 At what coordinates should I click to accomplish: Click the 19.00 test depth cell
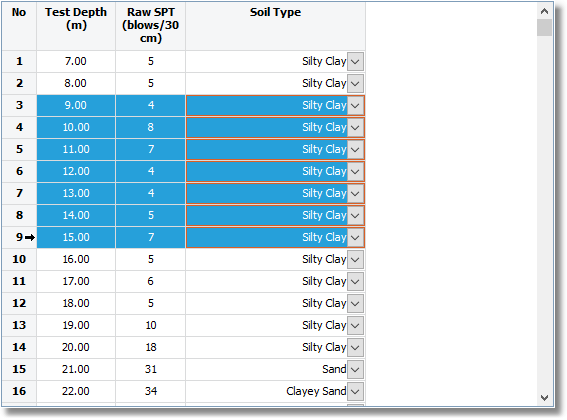[x=76, y=326]
